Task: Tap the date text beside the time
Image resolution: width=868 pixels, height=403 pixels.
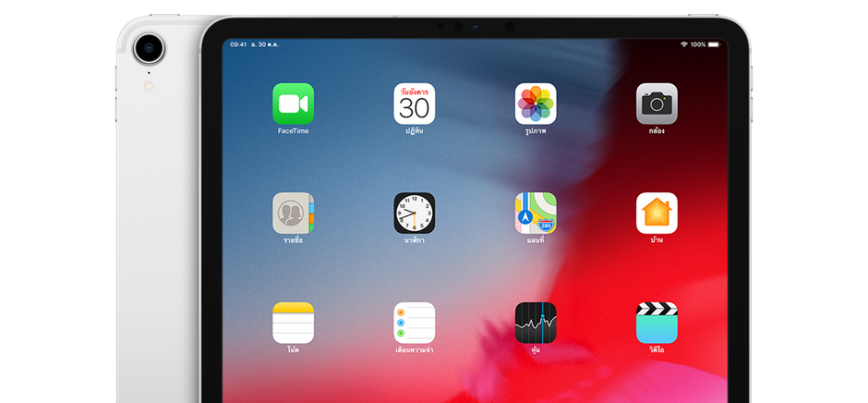Action: 265,44
